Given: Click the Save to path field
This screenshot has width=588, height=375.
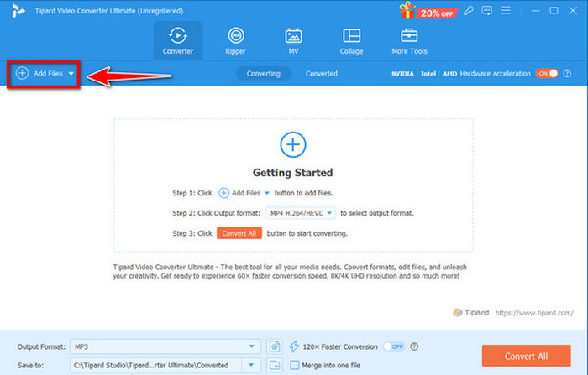Looking at the screenshot, I should click(x=155, y=365).
